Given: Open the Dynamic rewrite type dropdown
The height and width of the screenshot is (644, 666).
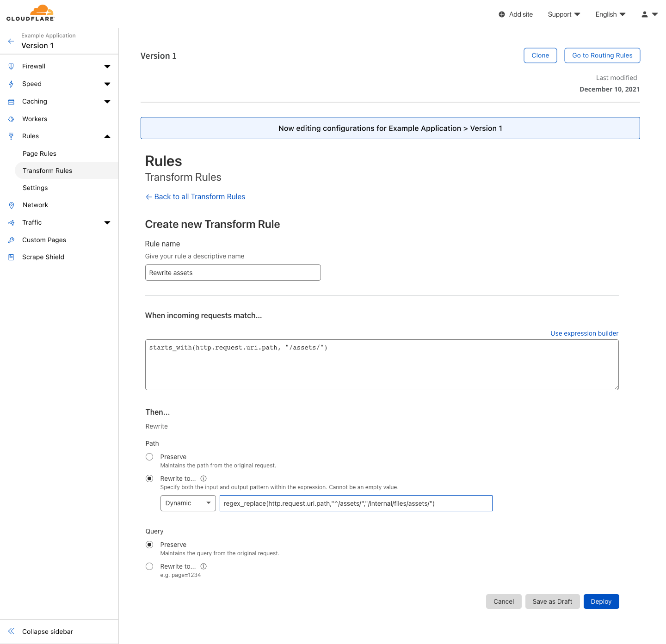Looking at the screenshot, I should [188, 503].
